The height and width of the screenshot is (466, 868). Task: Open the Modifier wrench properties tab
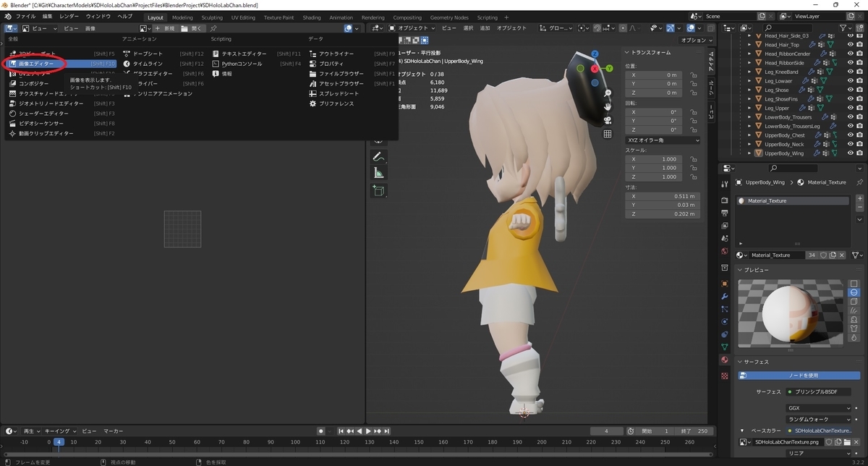(725, 297)
